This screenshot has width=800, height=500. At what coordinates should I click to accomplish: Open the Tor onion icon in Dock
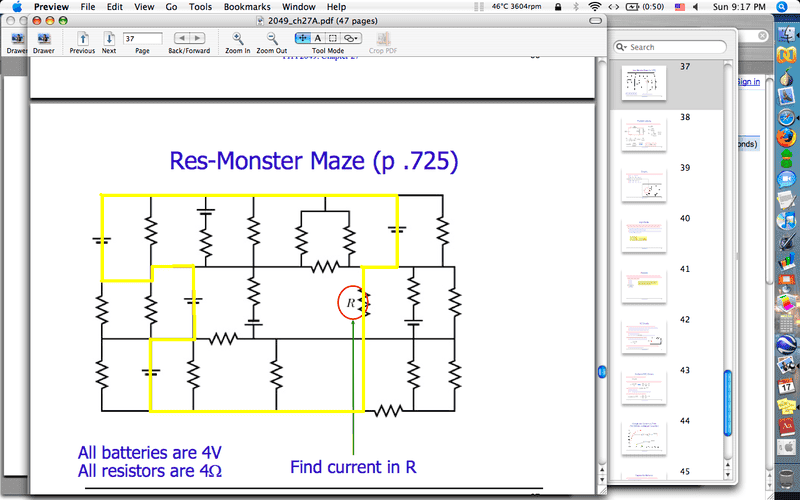[786, 77]
